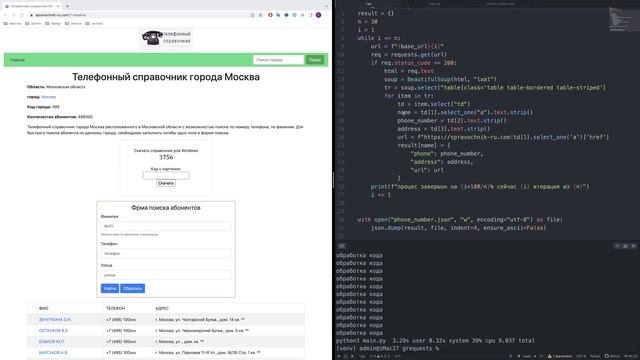
Task: Click the terminal panel tab icon
Action: (x=342, y=246)
